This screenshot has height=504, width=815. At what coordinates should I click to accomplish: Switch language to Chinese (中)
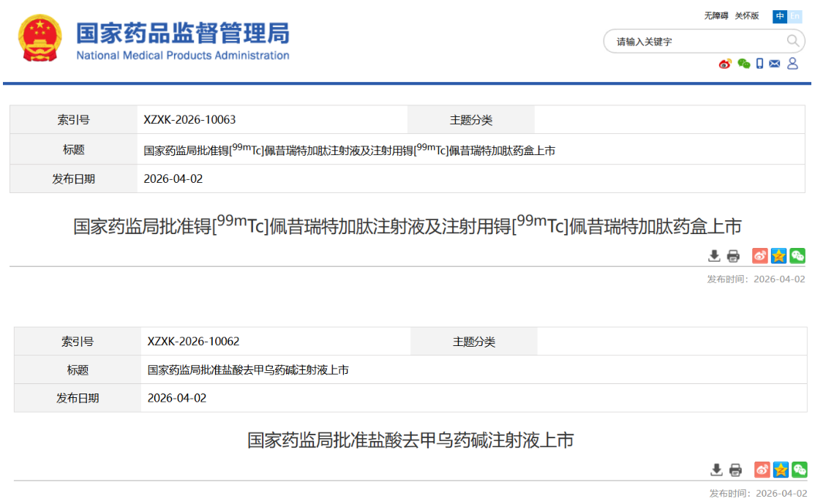(780, 16)
